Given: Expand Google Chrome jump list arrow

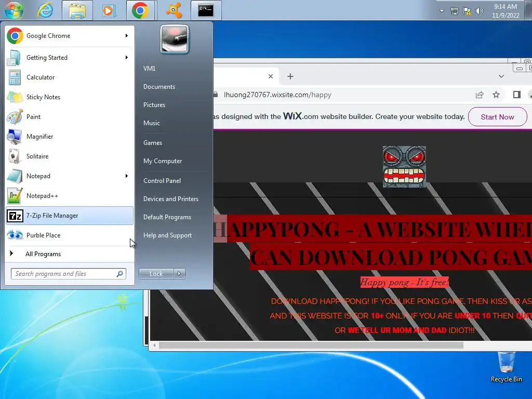Looking at the screenshot, I should pos(127,36).
